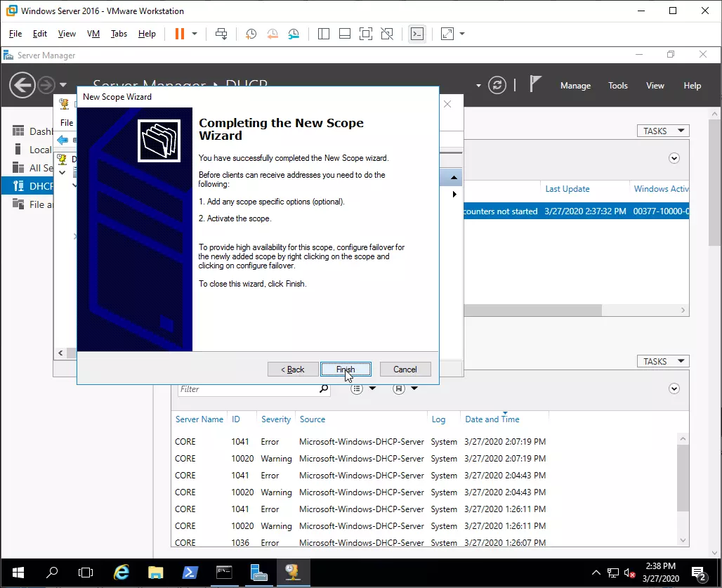Viewport: 722px width, 588px height.
Task: Collapse the Servers panel chevron
Action: tap(674, 158)
